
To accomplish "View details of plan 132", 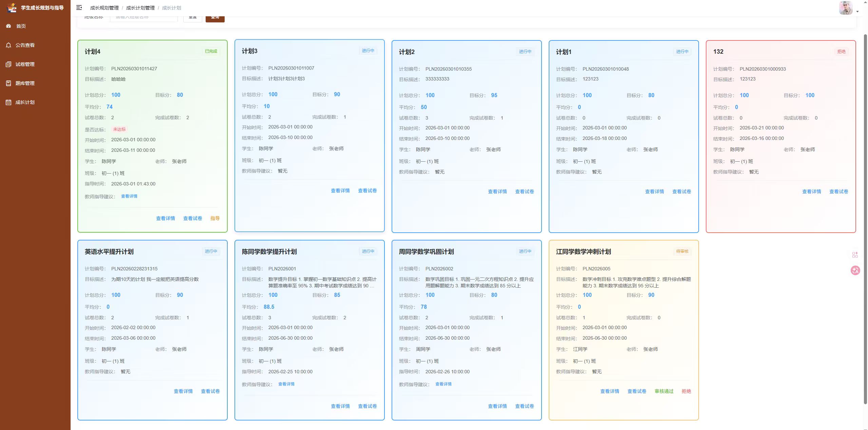I will [812, 192].
